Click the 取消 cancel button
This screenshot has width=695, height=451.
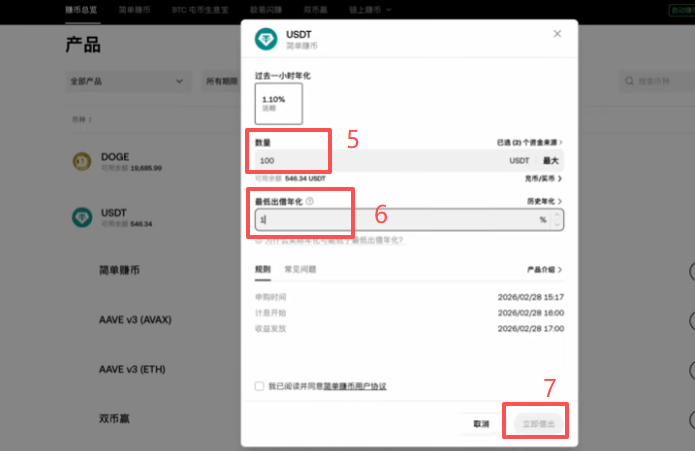(481, 424)
